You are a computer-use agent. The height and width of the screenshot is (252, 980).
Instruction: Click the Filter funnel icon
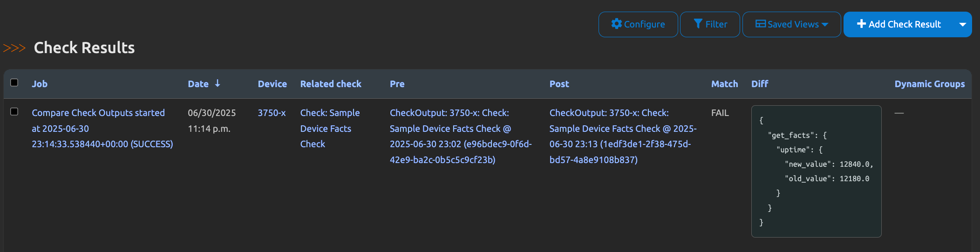698,24
